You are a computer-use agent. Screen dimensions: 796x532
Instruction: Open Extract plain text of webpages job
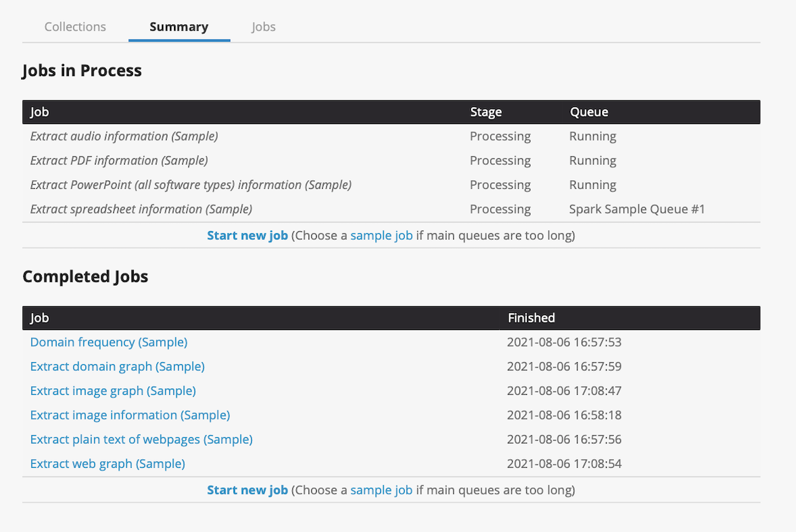pos(141,440)
